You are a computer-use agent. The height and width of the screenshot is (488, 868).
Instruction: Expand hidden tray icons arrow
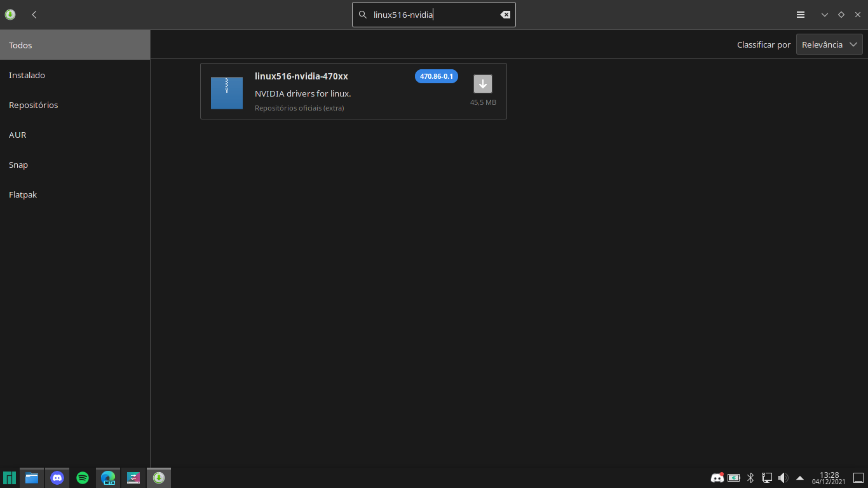pyautogui.click(x=800, y=478)
